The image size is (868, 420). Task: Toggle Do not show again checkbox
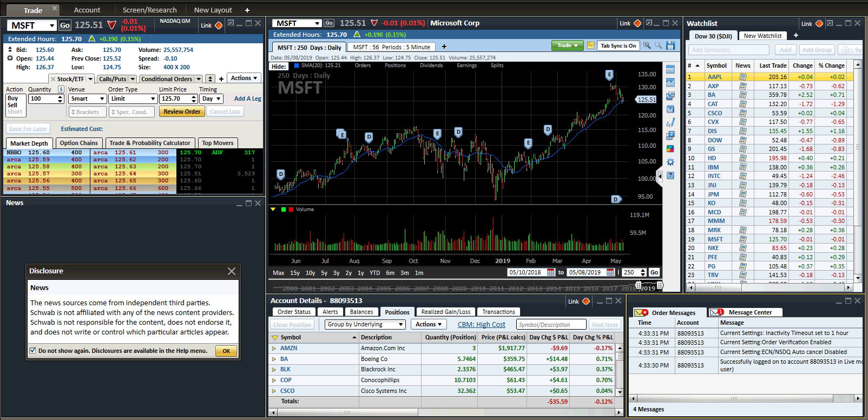point(33,351)
